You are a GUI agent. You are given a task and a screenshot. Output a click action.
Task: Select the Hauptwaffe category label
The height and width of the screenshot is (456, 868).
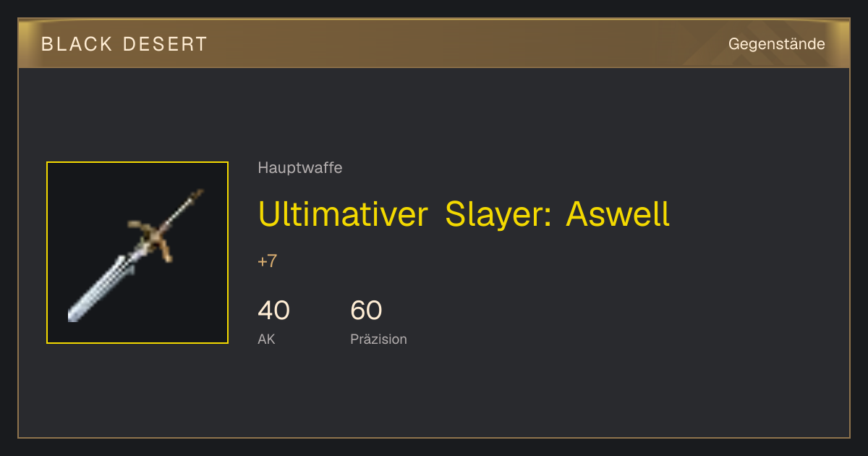tap(300, 168)
